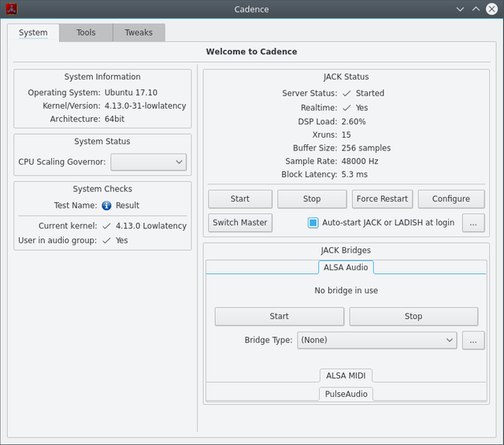Click the Welcome to Cadence heading

(252, 52)
